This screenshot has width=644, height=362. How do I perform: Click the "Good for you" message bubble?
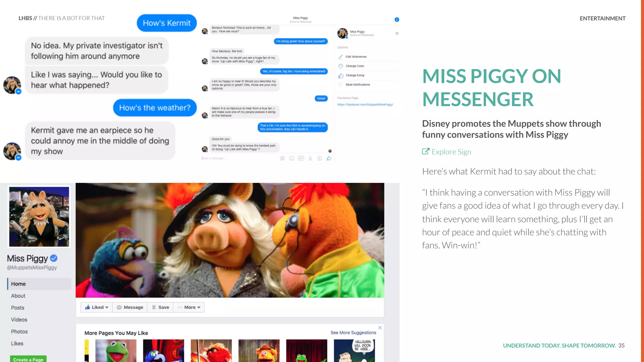pyautogui.click(x=220, y=139)
